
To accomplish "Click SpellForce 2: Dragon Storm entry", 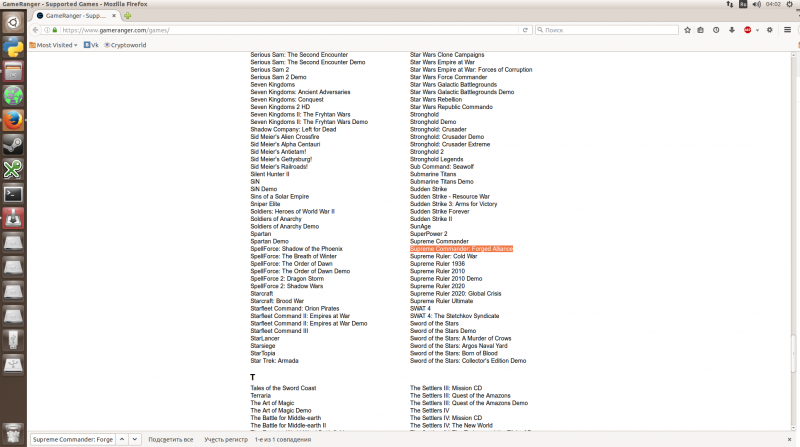I will coord(287,279).
